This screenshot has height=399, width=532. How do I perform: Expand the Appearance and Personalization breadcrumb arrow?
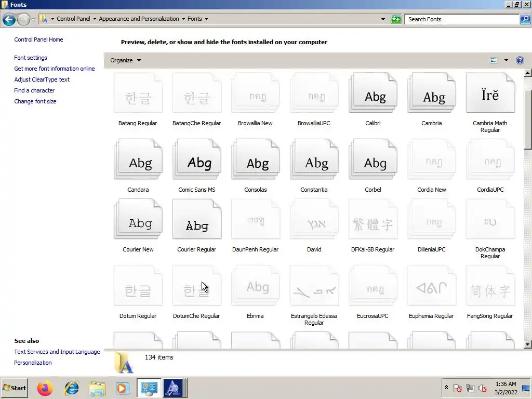(x=183, y=19)
